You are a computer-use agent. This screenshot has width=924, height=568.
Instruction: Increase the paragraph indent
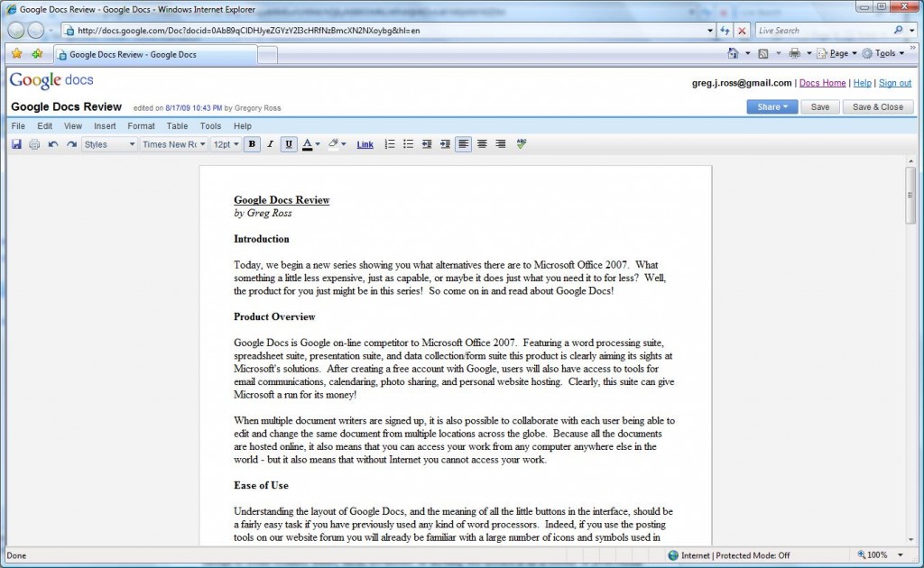(445, 144)
